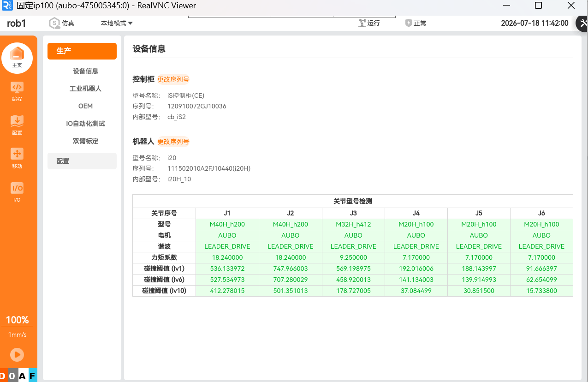Click the wrench tool icon at top right
The width and height of the screenshot is (588, 382).
tap(582, 23)
